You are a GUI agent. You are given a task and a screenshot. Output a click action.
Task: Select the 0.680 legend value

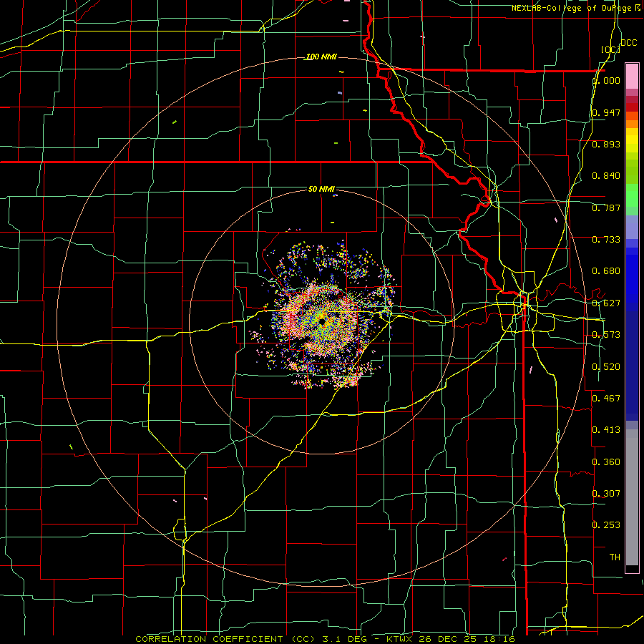click(x=606, y=271)
